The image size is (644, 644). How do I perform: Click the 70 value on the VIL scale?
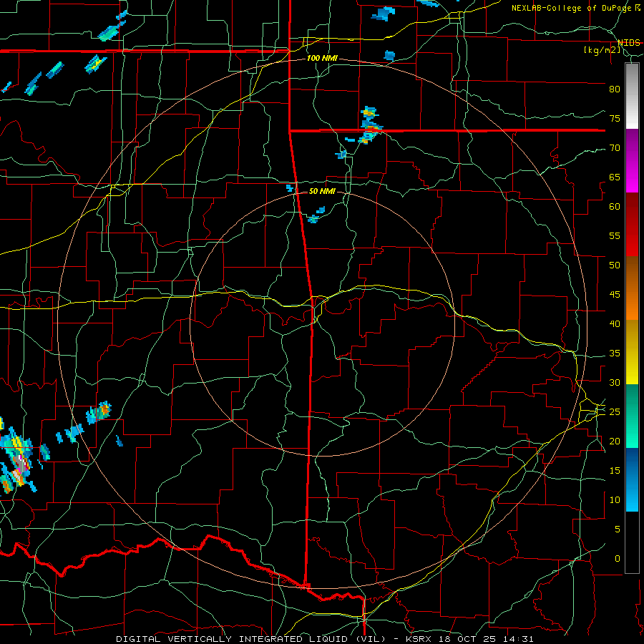615,148
